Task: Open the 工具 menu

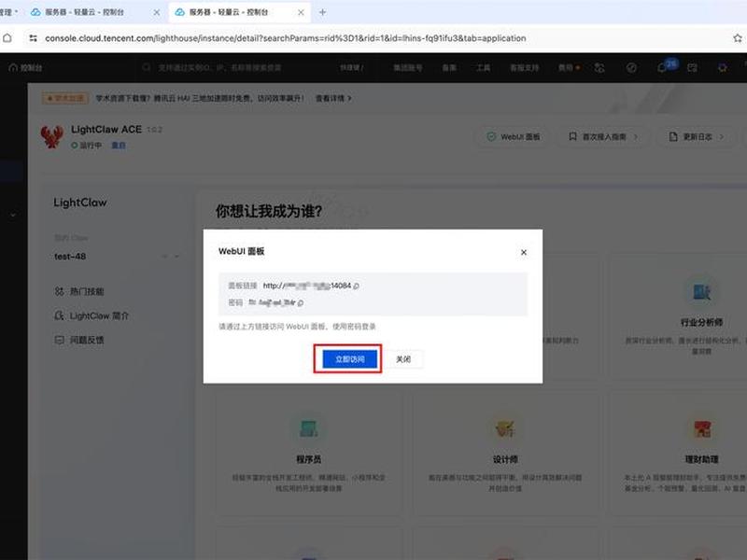Action: (483, 67)
